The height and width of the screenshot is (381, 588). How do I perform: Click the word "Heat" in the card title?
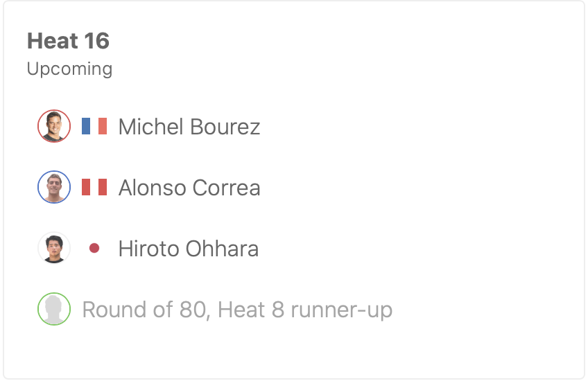pos(51,41)
